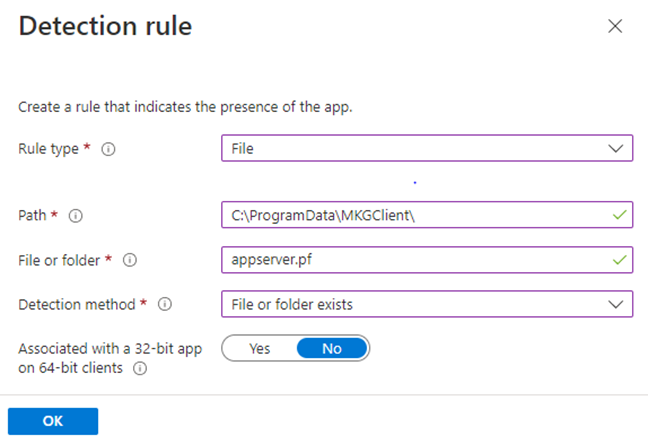Click chevron arrow of File or folder exists
648x443 pixels.
(x=614, y=304)
